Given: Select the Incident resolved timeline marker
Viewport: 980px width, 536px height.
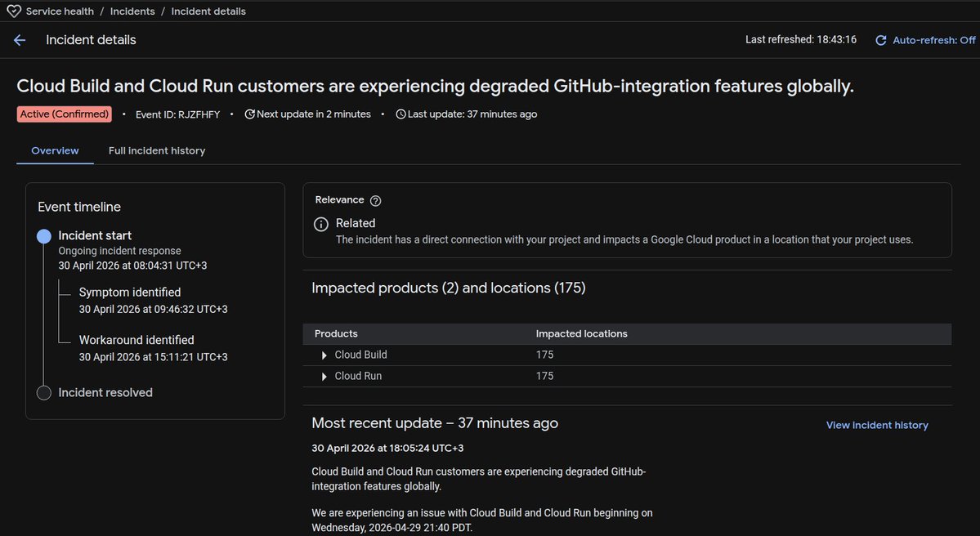Looking at the screenshot, I should (44, 393).
